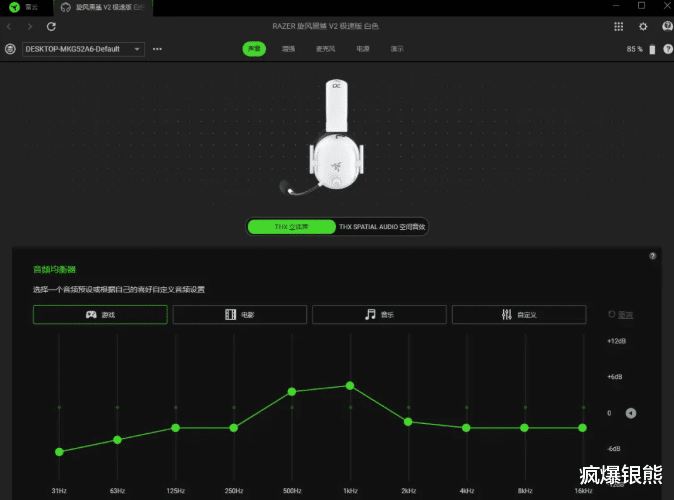This screenshot has width=674, height=500.
Task: Refresh the page with the reload icon
Action: 51,27
